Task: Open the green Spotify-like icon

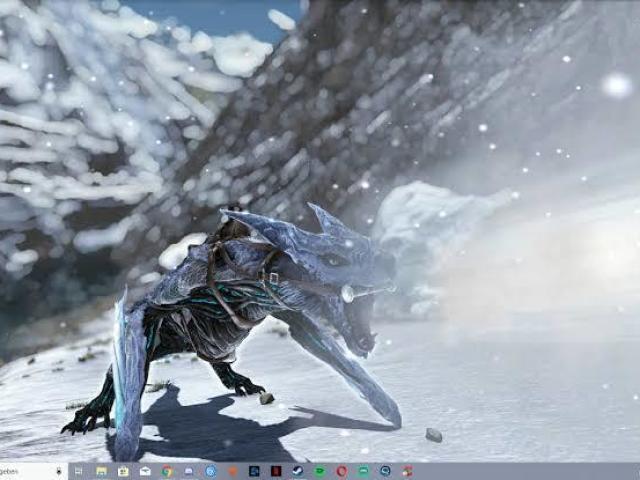Action: pyautogui.click(x=320, y=471)
